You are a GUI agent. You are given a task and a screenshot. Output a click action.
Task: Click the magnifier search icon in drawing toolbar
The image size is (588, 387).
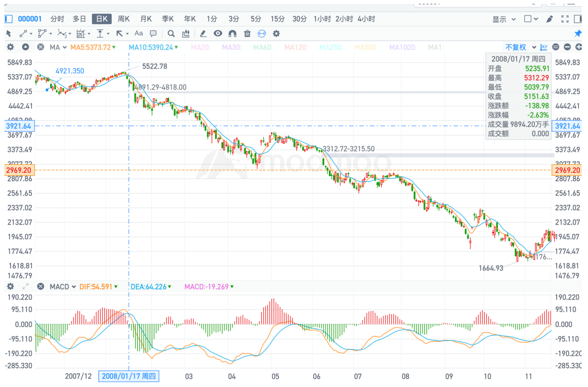(171, 34)
